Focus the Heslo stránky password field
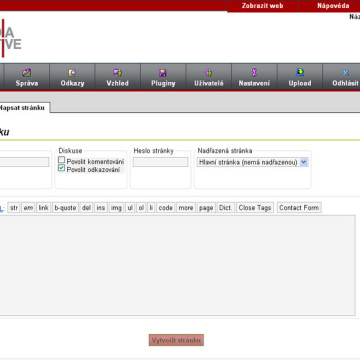This screenshot has width=360, height=360. (161, 162)
